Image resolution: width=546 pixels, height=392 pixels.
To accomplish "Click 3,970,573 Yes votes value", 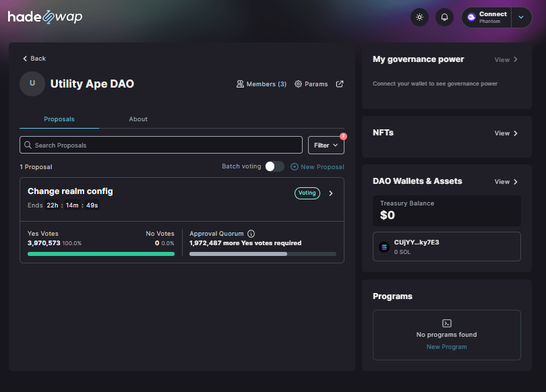I will point(44,242).
